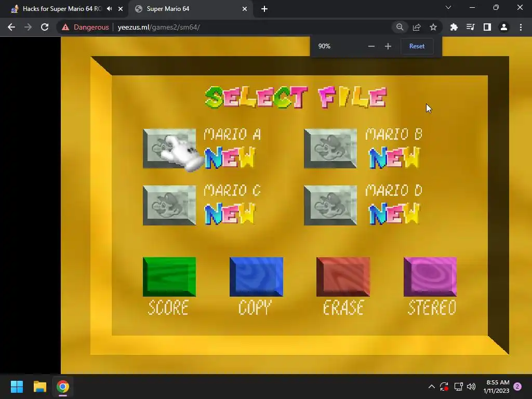Open the media controls icon
The width and height of the screenshot is (532, 399).
(x=470, y=27)
